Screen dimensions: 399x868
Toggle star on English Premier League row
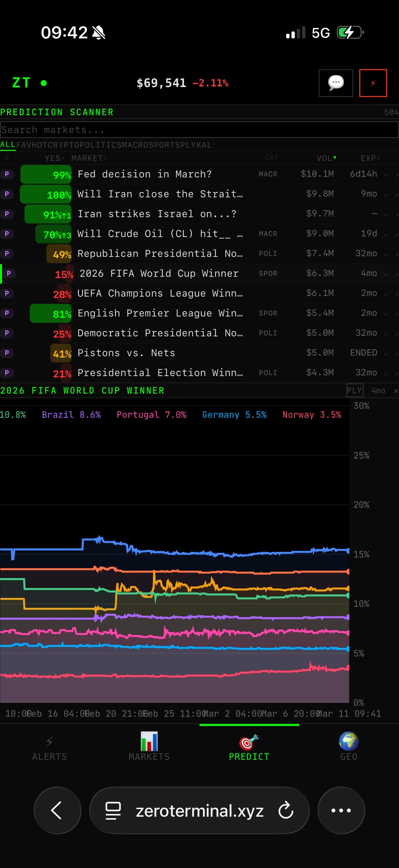point(386,314)
